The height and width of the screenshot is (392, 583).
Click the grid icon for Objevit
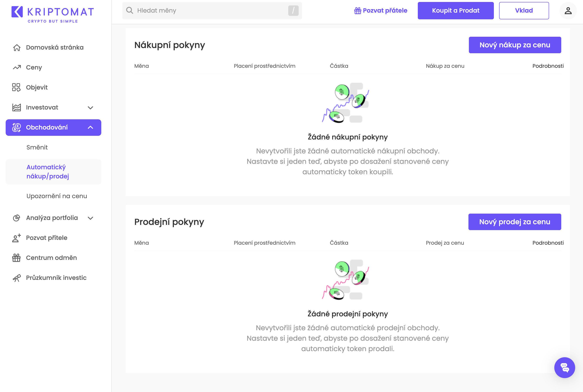point(16,88)
